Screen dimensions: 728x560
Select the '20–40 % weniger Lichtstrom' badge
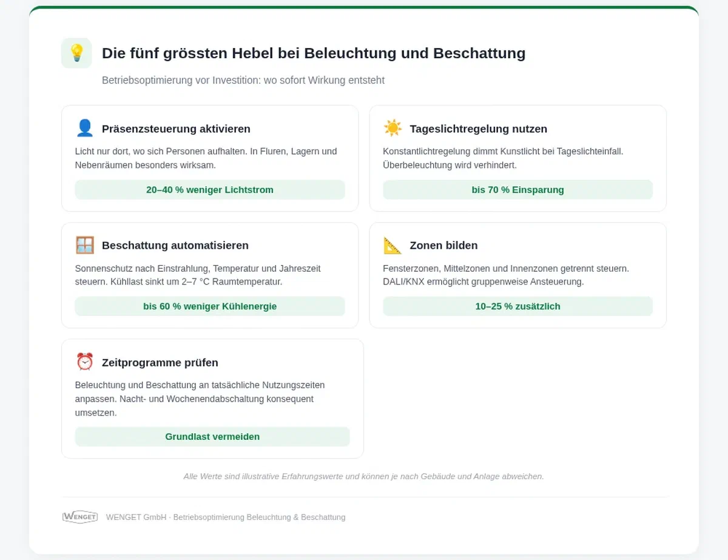[210, 190]
